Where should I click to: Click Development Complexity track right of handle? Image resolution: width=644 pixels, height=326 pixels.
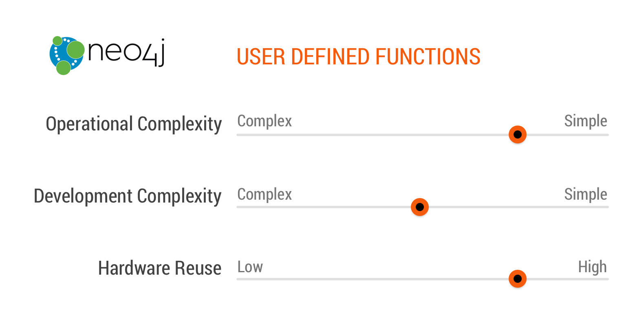518,207
